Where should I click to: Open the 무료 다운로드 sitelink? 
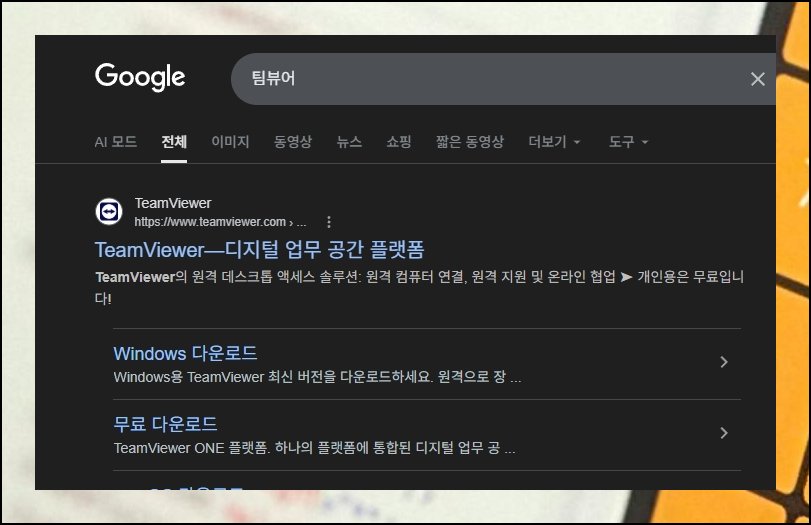click(x=165, y=425)
